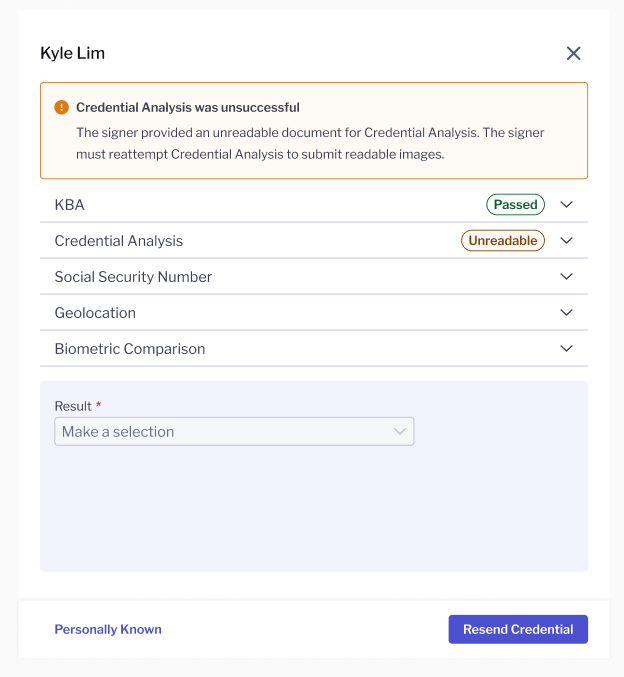
Task: Select the Biometric Comparison label
Action: 130,349
